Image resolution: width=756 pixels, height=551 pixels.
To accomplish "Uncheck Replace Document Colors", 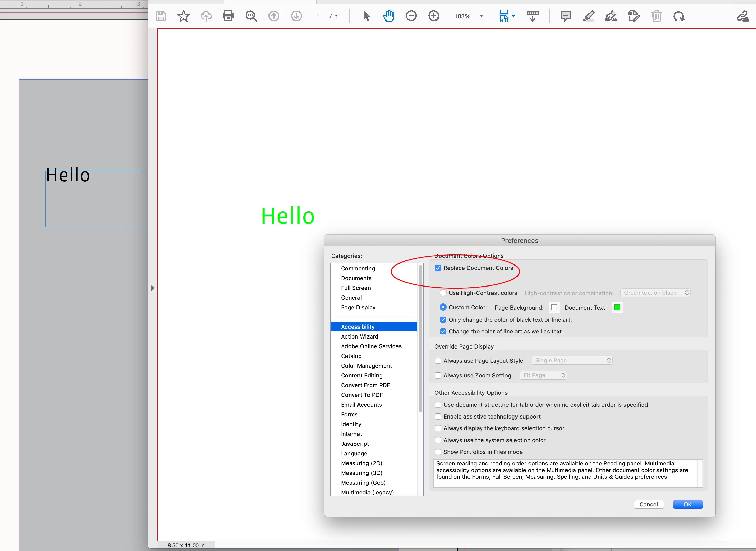I will coord(438,268).
